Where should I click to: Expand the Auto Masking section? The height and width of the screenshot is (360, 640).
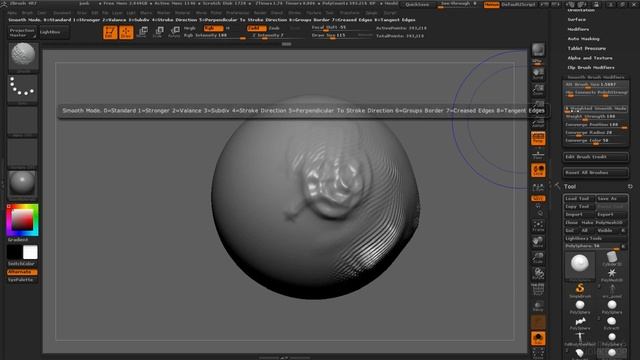tap(583, 39)
